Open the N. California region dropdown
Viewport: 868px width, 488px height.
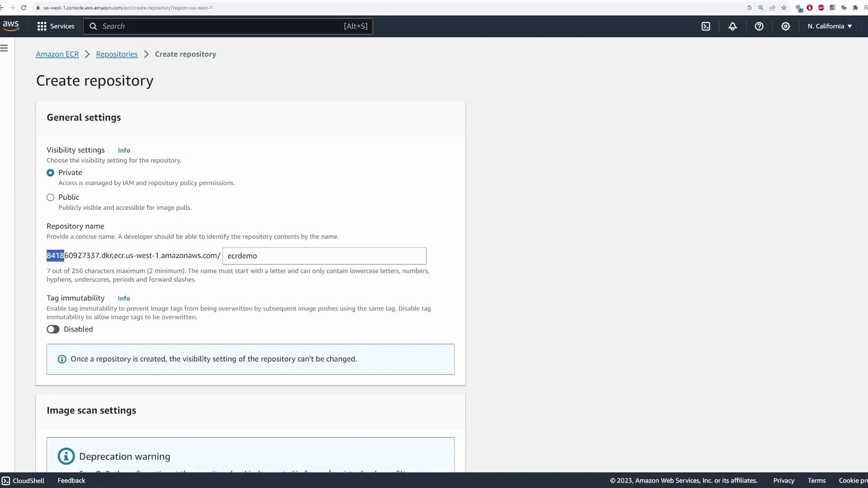click(x=830, y=26)
